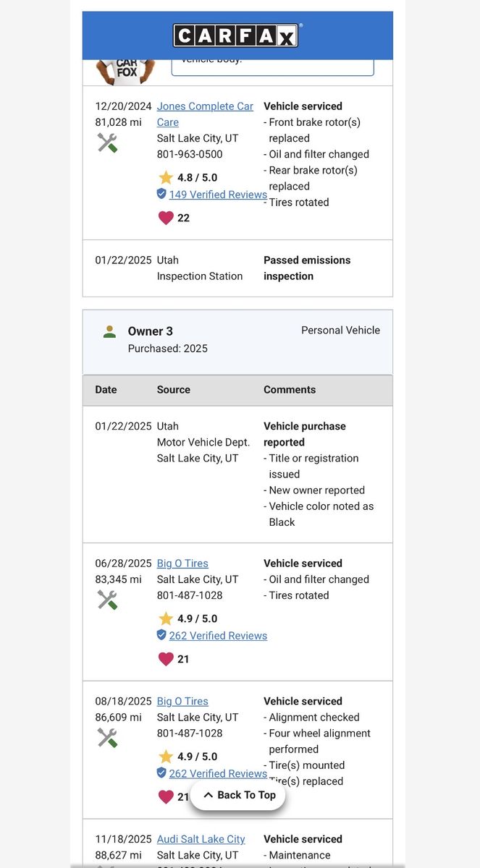Tap the heart icon beside 06/28/2025 Big O Tires

(166, 659)
